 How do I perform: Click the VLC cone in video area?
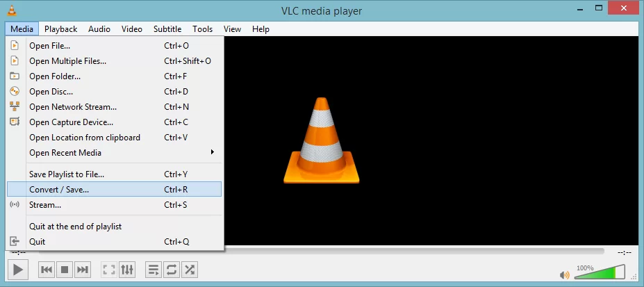coord(321,140)
